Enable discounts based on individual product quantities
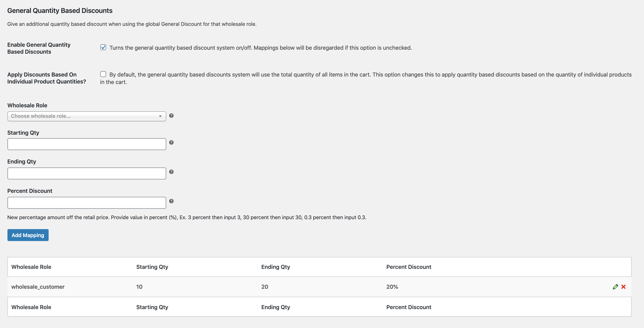 click(x=103, y=74)
